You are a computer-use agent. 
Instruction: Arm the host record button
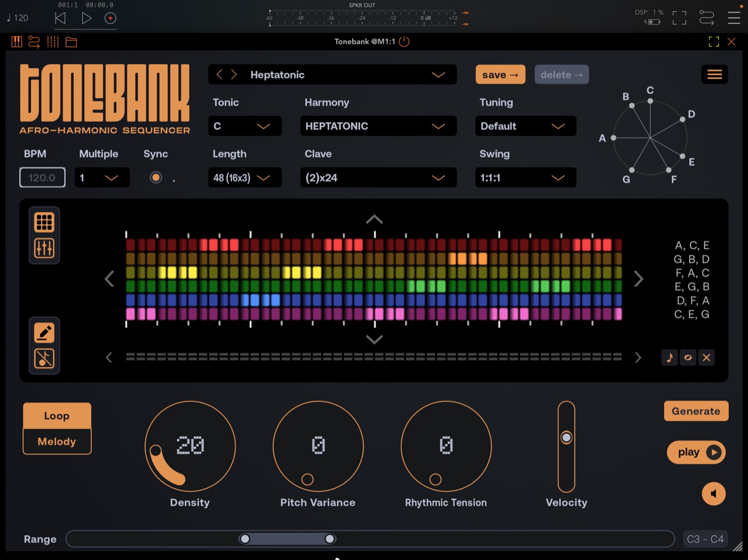(x=111, y=18)
